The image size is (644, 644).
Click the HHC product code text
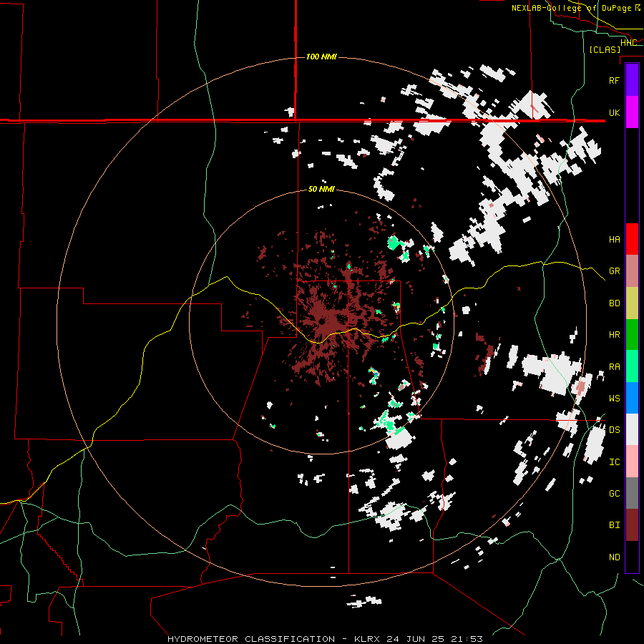click(628, 43)
